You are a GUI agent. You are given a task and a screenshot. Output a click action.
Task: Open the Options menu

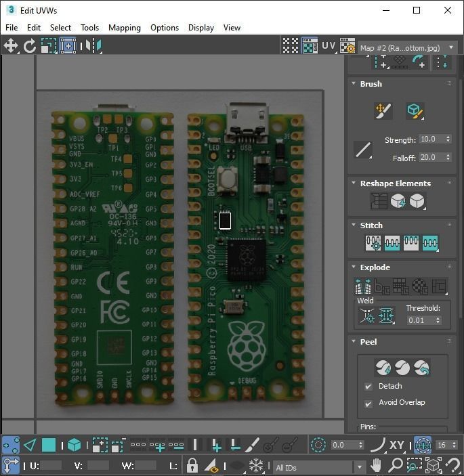click(x=165, y=28)
